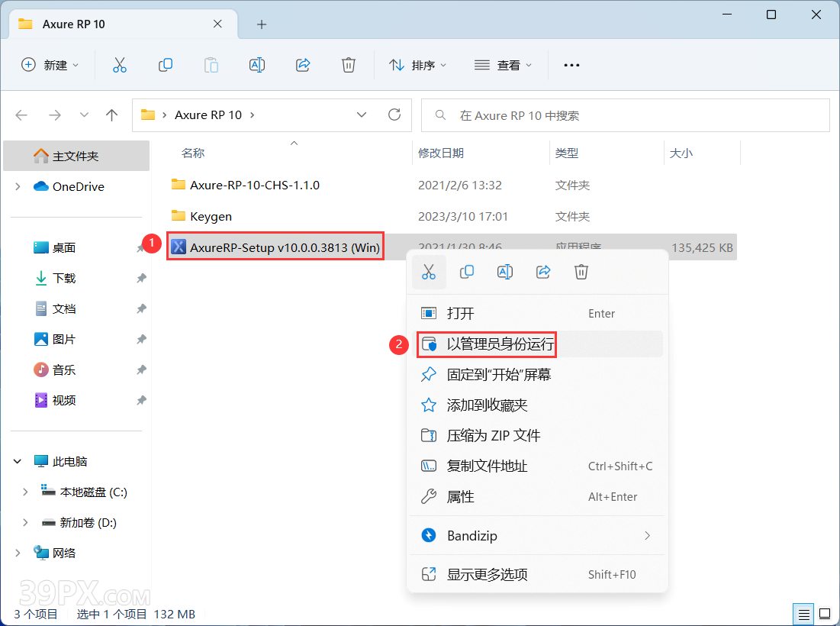The height and width of the screenshot is (626, 840).
Task: Expand 本地磁盘 (C:) node
Action: tap(25, 492)
